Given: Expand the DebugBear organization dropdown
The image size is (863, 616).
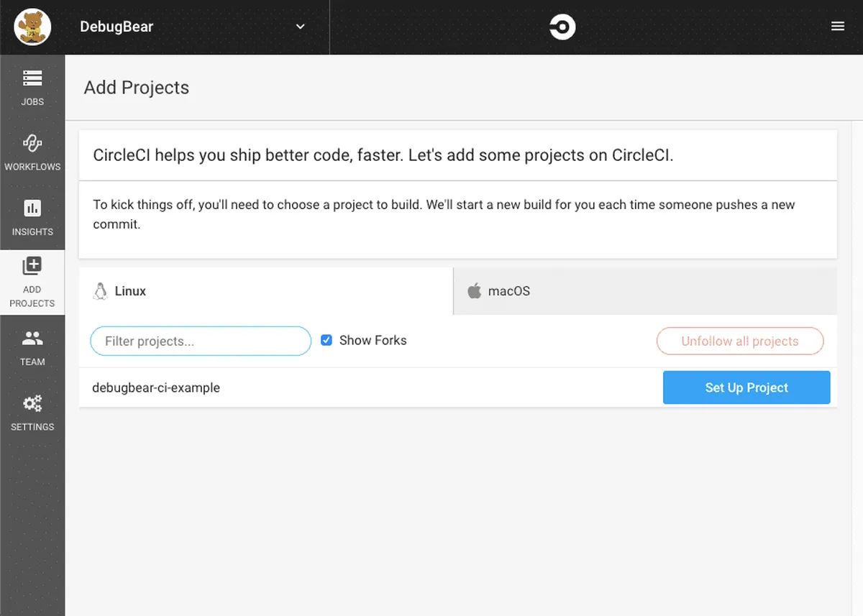Looking at the screenshot, I should pyautogui.click(x=301, y=27).
